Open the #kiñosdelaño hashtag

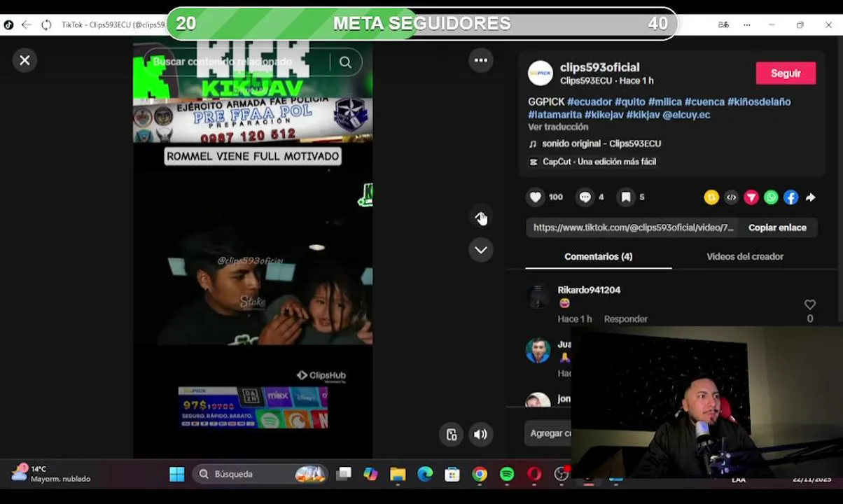(x=759, y=101)
